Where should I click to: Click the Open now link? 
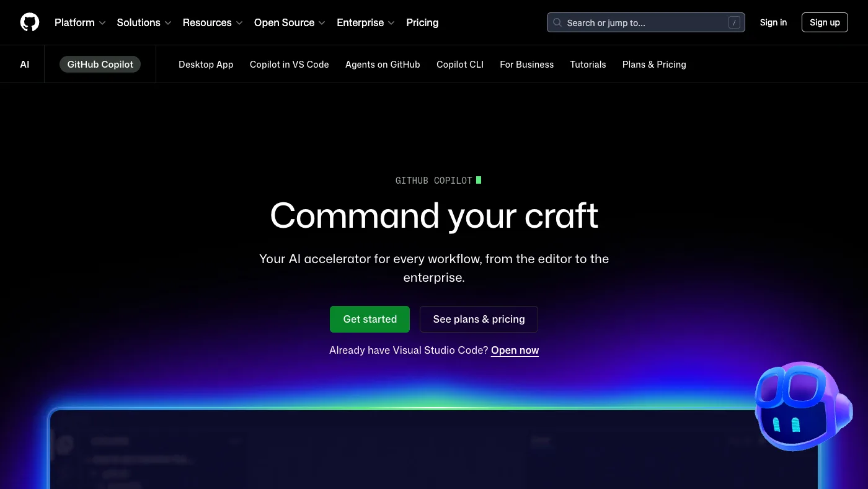click(515, 350)
